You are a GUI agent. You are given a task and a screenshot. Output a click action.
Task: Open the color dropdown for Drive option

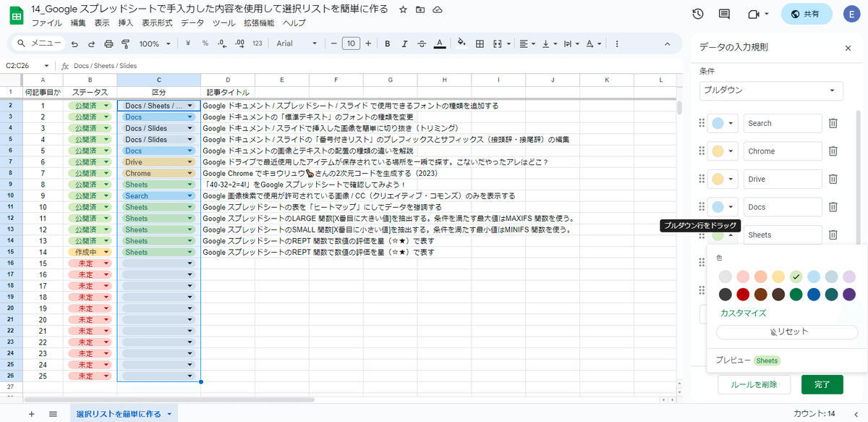click(723, 179)
